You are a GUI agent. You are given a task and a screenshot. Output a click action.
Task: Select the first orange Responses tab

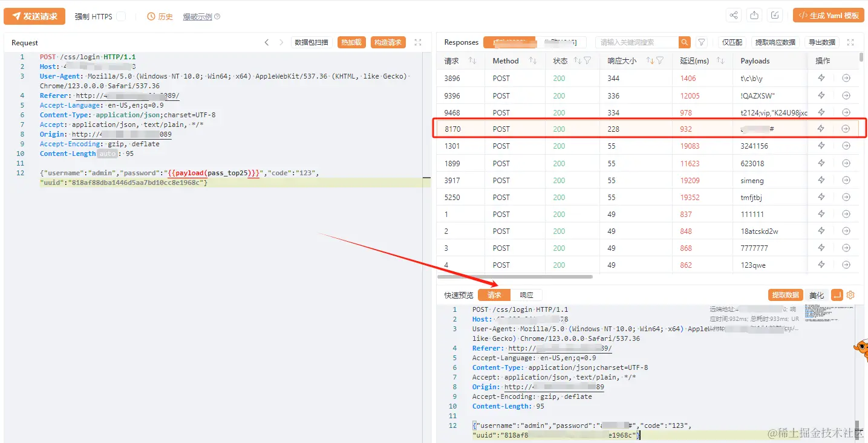(509, 42)
